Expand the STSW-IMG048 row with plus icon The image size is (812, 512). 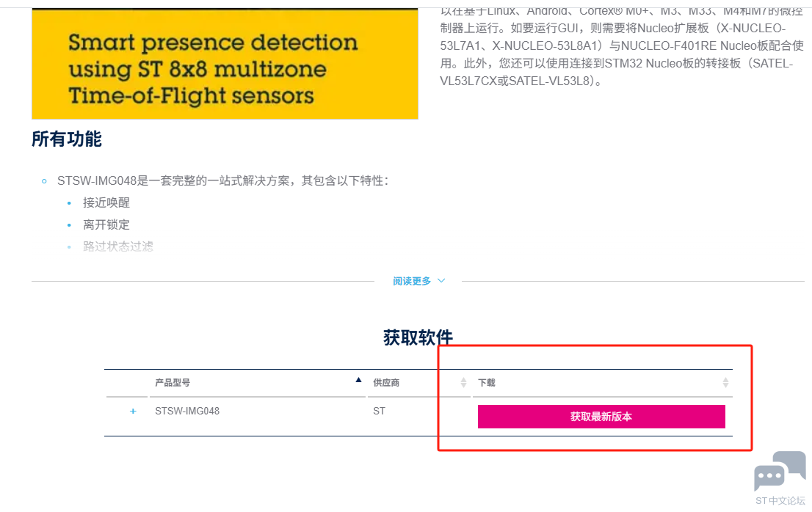(133, 412)
